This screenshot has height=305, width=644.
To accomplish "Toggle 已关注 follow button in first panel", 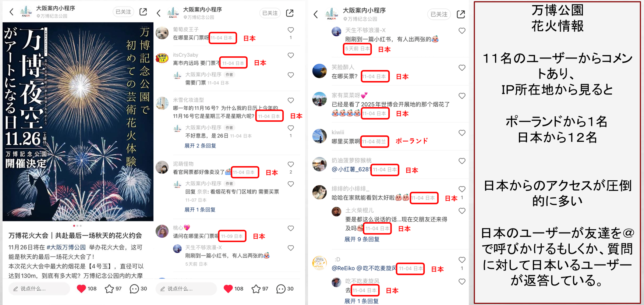I will tap(123, 12).
